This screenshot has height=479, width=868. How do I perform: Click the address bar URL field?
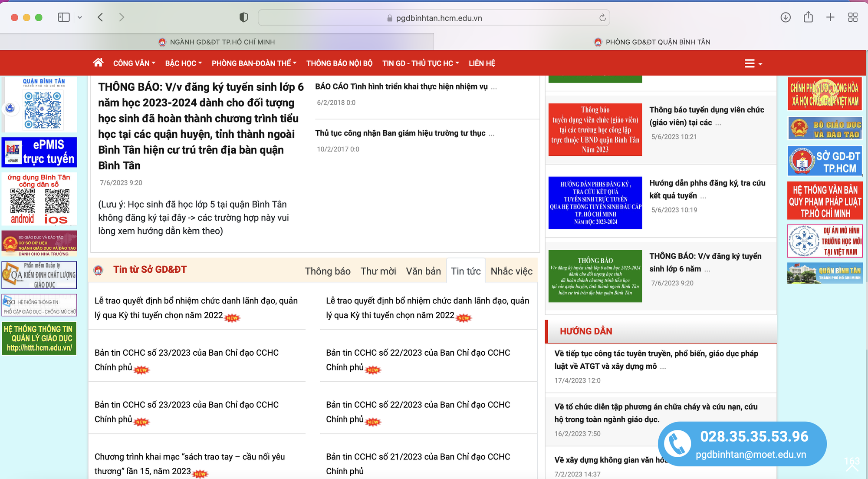click(434, 18)
